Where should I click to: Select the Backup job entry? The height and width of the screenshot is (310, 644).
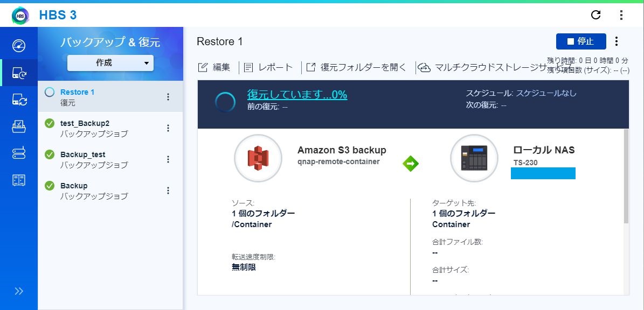tap(110, 191)
